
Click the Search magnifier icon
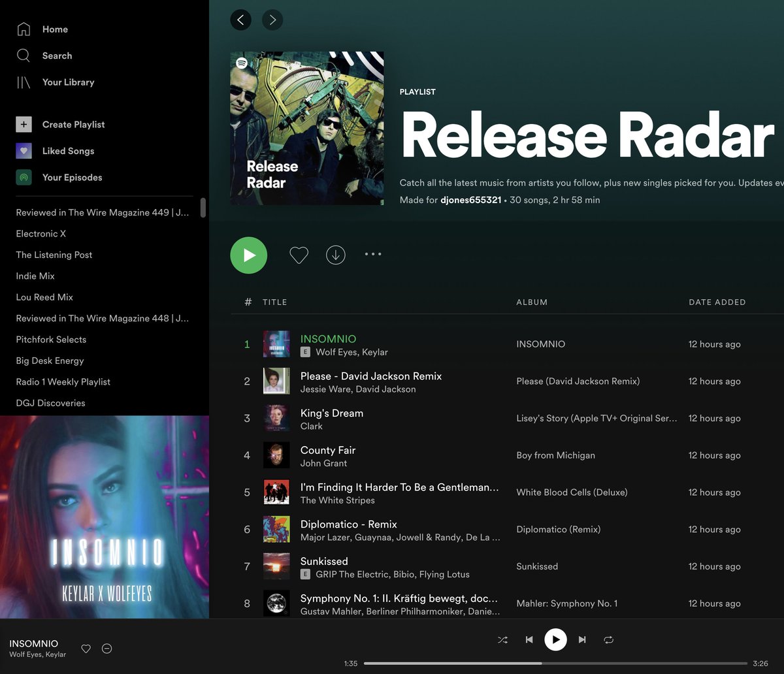point(24,56)
